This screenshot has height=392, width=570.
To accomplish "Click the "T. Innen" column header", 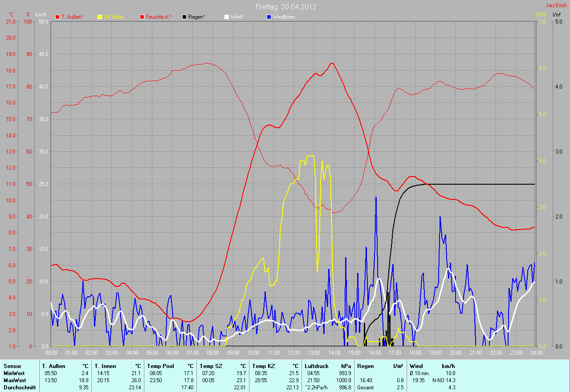I will [x=105, y=366].
